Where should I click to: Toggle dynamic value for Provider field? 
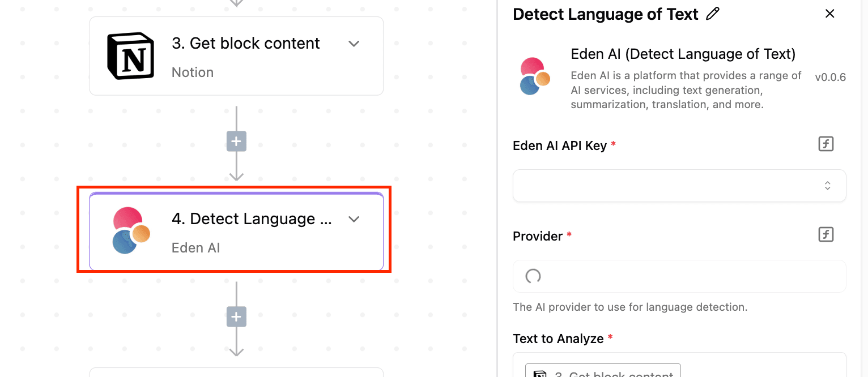click(x=826, y=234)
